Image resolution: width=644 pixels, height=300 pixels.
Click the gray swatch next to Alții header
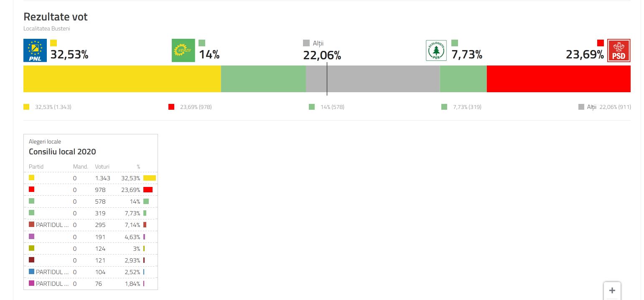pos(306,43)
